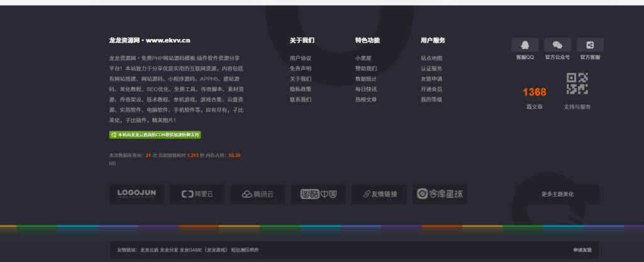Open the 友链申请 link
The width and height of the screenshot is (644, 262).
431,79
